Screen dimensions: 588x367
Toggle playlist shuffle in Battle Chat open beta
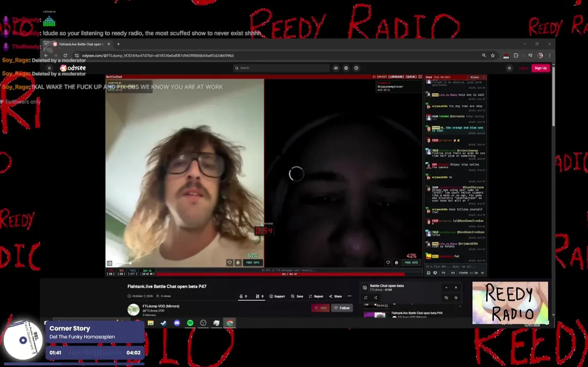click(x=376, y=298)
